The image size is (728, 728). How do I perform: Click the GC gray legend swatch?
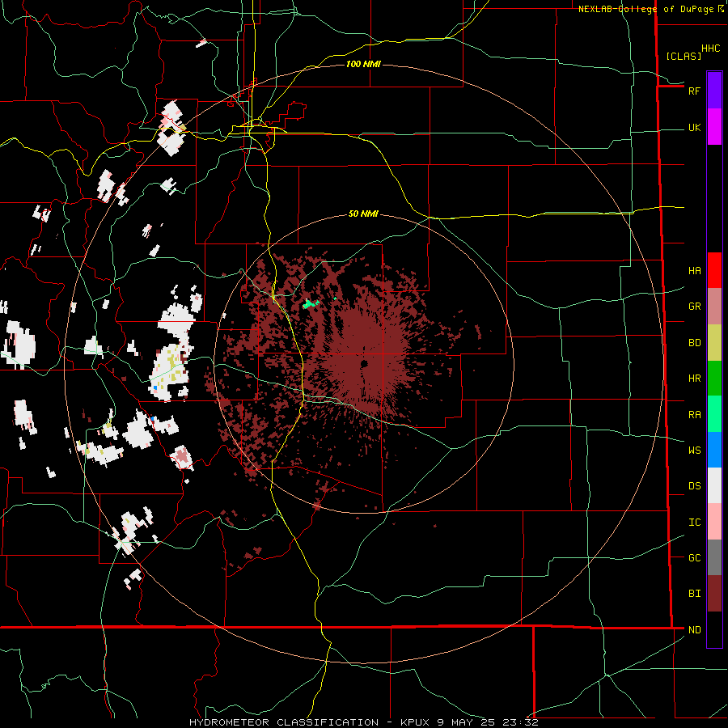click(714, 557)
